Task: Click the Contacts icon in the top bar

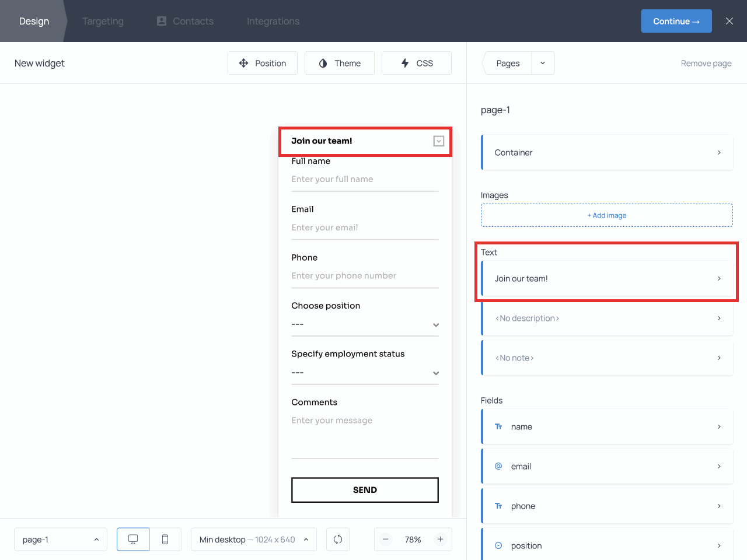Action: pyautogui.click(x=160, y=21)
